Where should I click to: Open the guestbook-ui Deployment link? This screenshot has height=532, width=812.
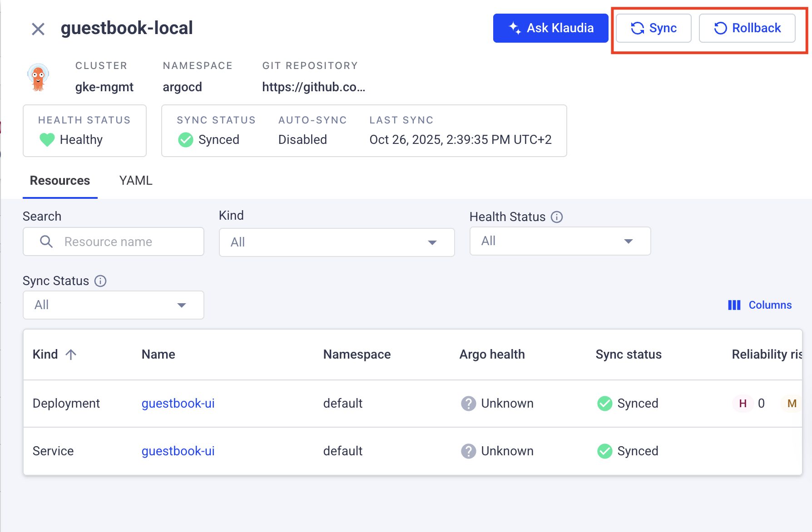pos(178,404)
